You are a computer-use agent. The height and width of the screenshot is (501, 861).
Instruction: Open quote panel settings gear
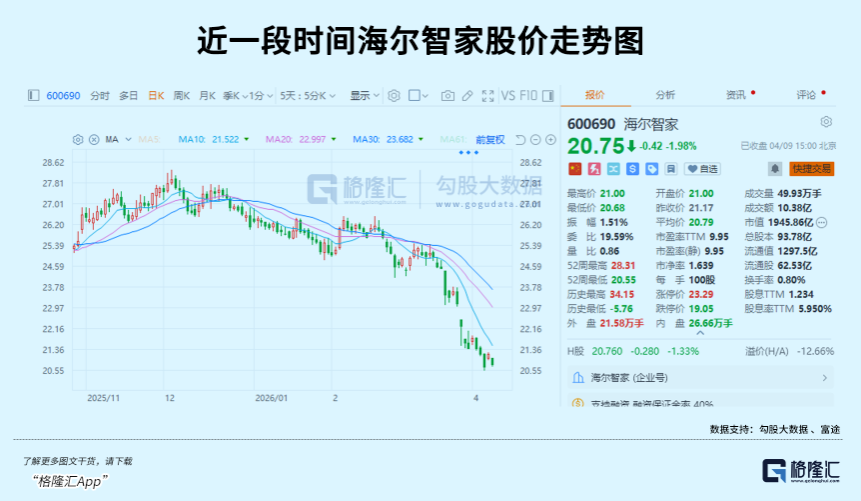[826, 121]
